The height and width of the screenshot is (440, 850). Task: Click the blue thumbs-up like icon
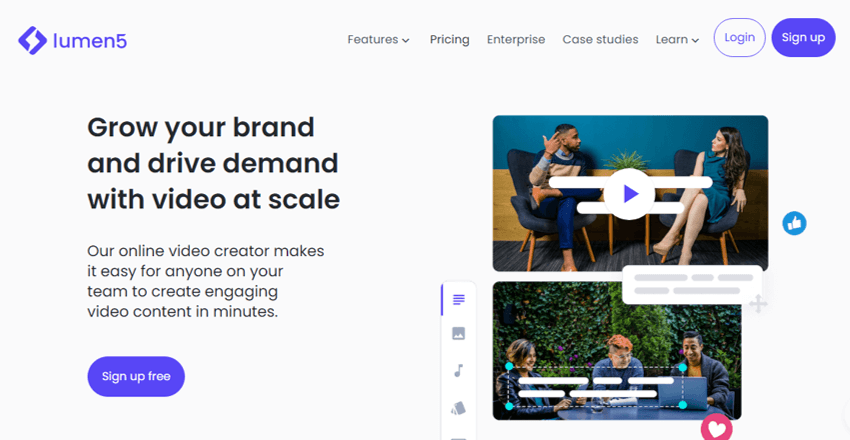click(x=795, y=223)
